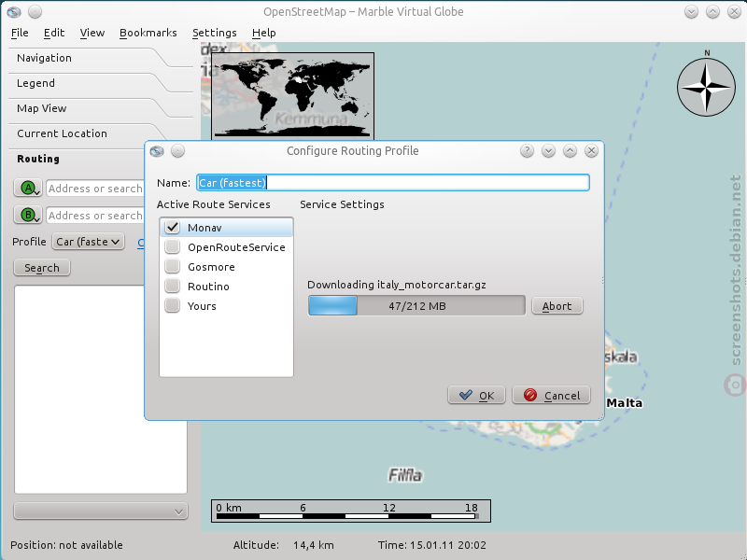Expand the empty combo box below the results list
Image resolution: width=747 pixels, height=560 pixels.
click(x=101, y=511)
